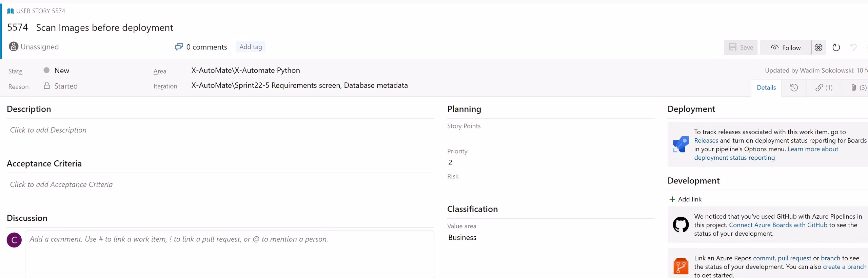Click the purple C user avatar

pos(14,240)
